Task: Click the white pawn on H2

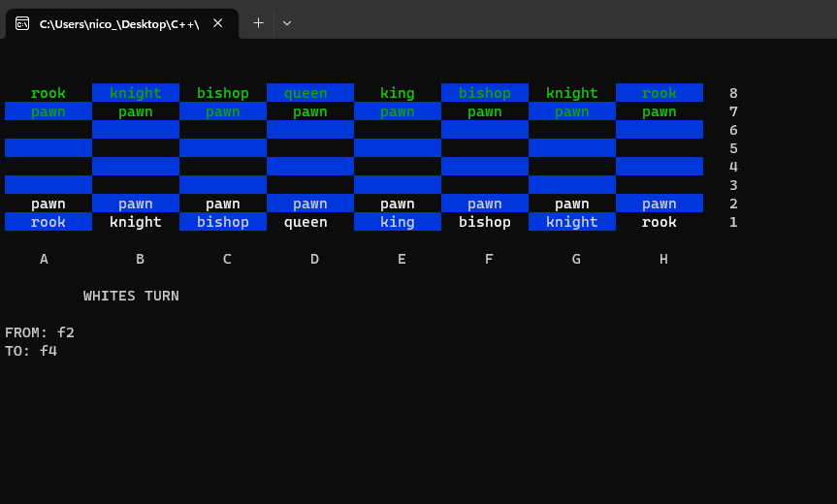Action: pos(660,205)
